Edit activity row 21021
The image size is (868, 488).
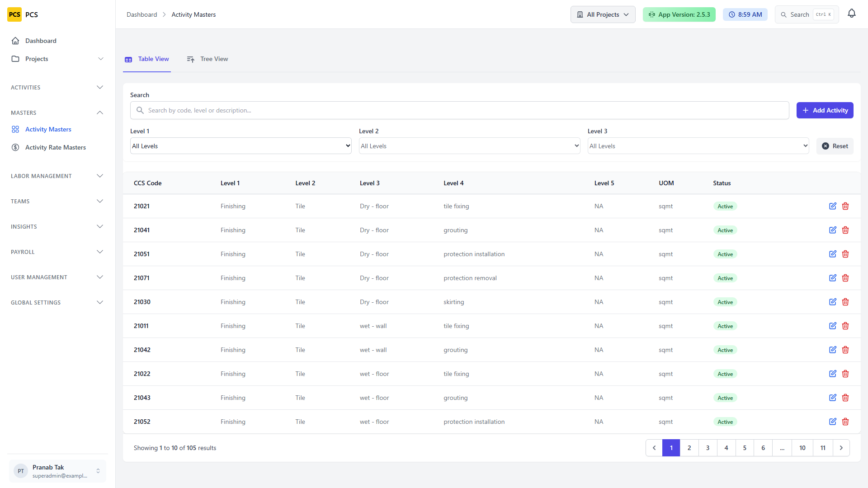(x=833, y=206)
